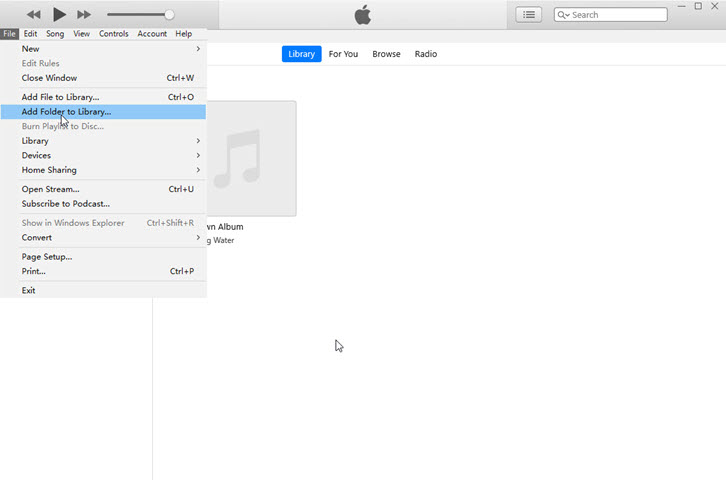Expand the Library submenu
Viewport: 726px width, 480px height.
coord(103,141)
